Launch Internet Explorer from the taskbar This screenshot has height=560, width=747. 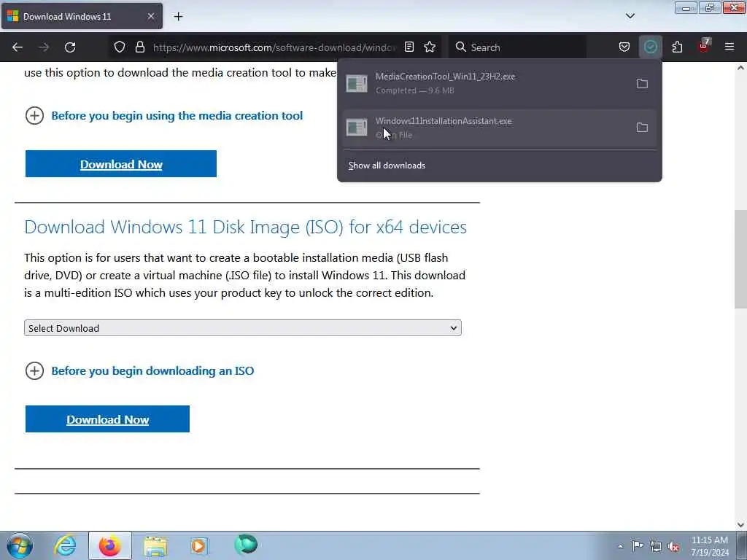(65, 545)
